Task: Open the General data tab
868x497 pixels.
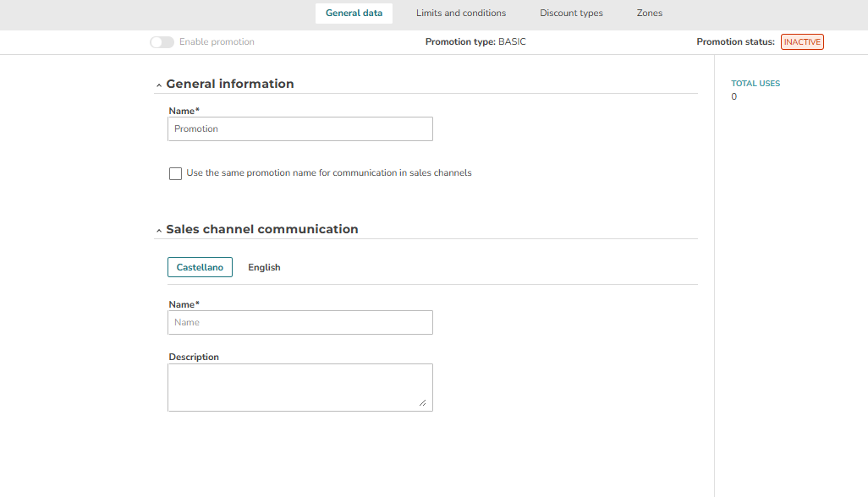Action: pyautogui.click(x=354, y=14)
